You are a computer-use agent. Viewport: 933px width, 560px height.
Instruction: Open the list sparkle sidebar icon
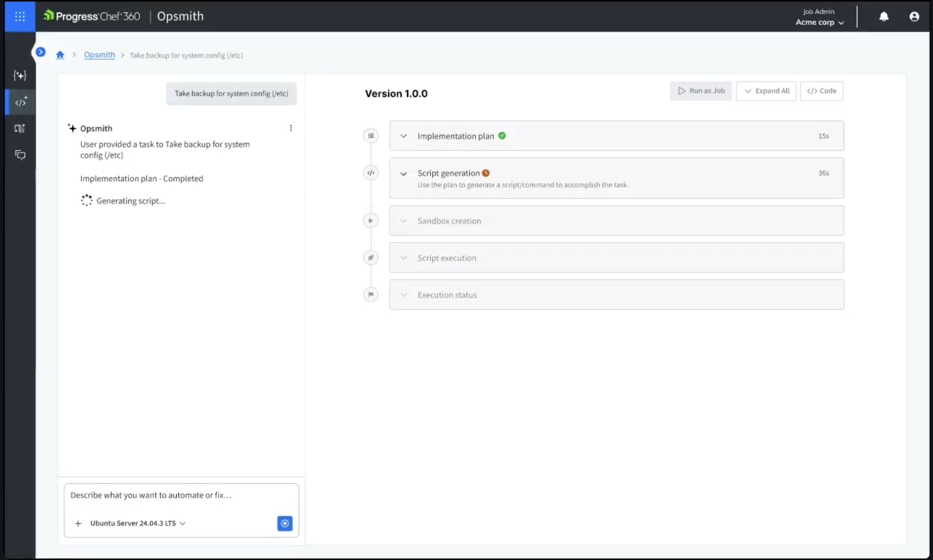20,128
